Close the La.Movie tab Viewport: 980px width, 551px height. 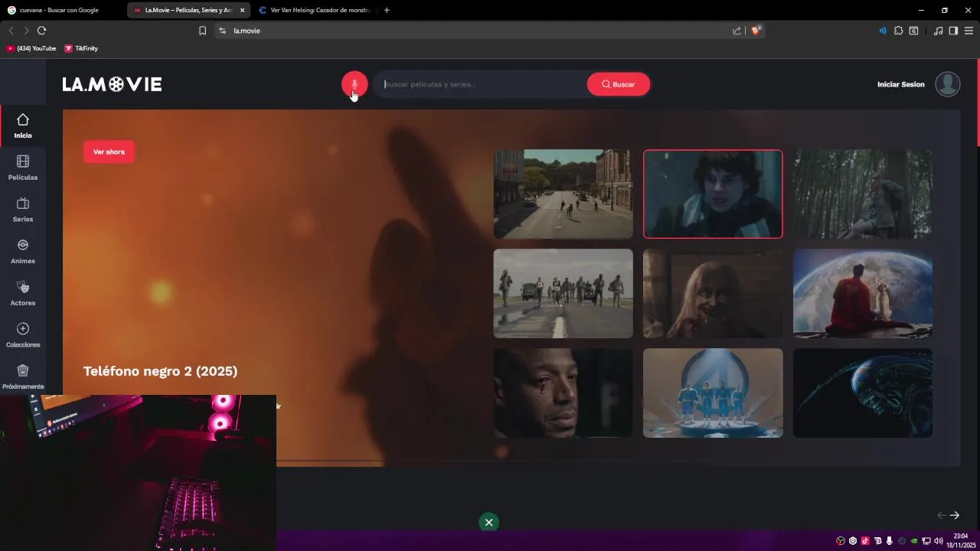pyautogui.click(x=242, y=10)
